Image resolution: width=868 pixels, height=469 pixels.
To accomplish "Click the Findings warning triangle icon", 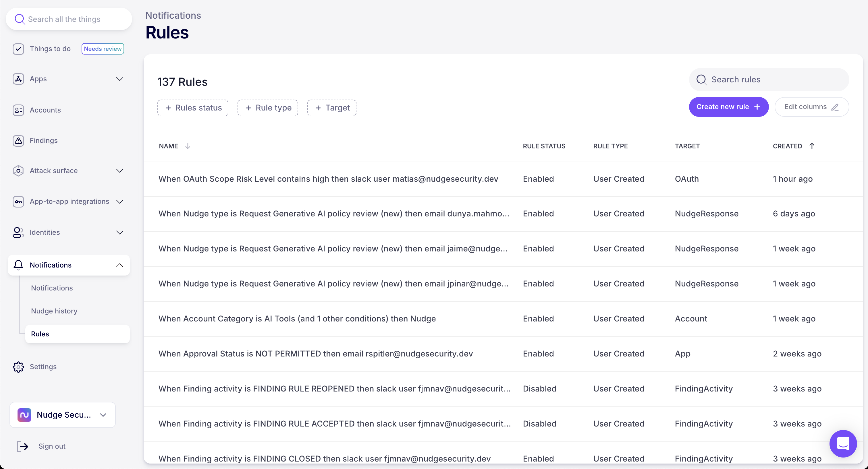I will pyautogui.click(x=18, y=140).
